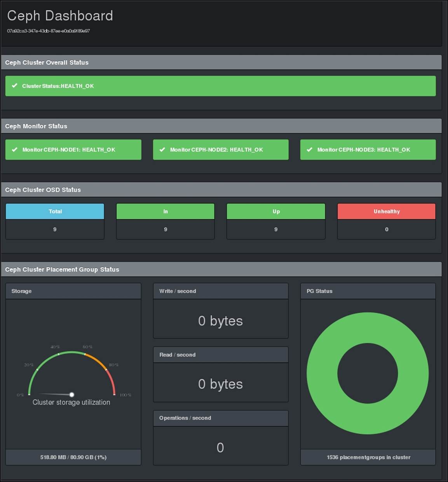Screen dimensions: 448x482
Task: Select the checkmark icon for Monitor CEPH-NODE3
Action: click(x=310, y=149)
